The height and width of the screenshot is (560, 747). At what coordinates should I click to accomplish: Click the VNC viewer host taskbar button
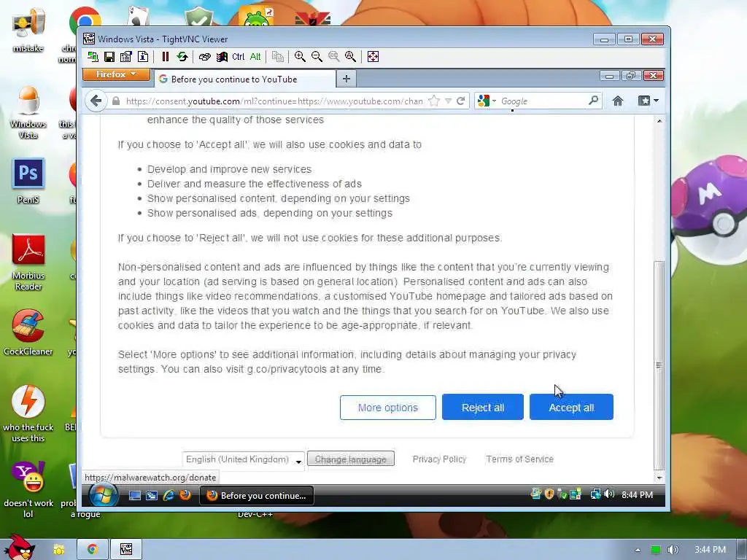pyautogui.click(x=126, y=550)
